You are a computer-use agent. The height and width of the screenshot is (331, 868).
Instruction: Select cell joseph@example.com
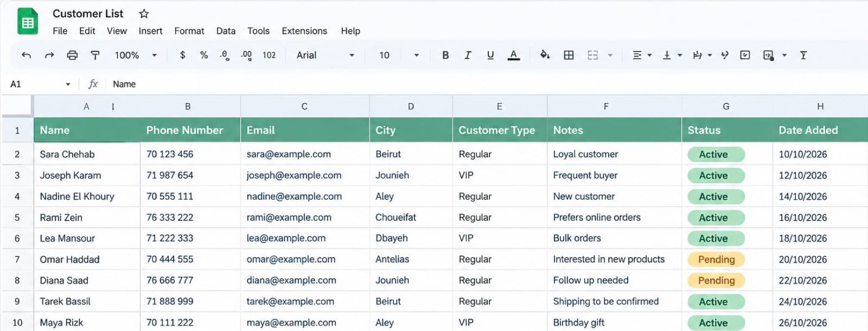305,175
